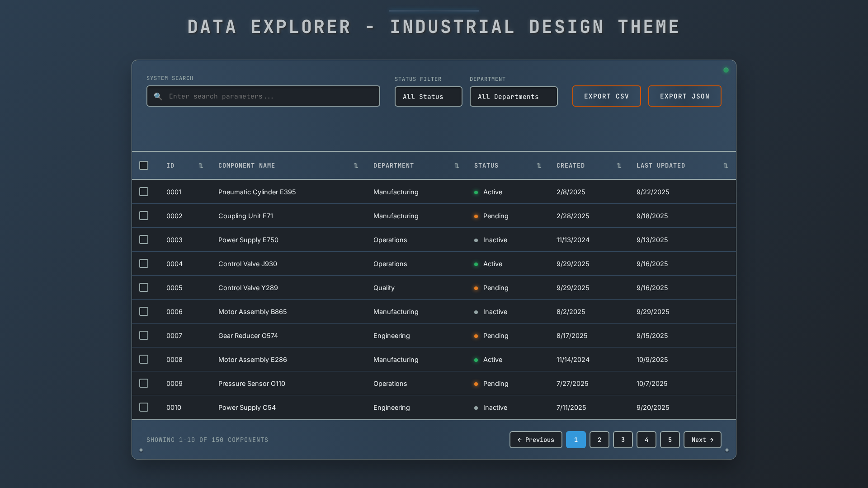Open the All Status filter dropdown

tap(428, 97)
